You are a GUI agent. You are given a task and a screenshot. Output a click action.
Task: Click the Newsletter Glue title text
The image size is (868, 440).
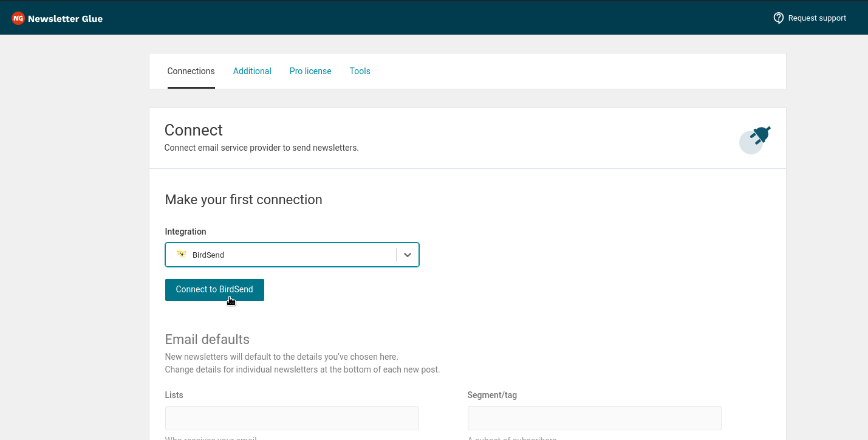65,18
